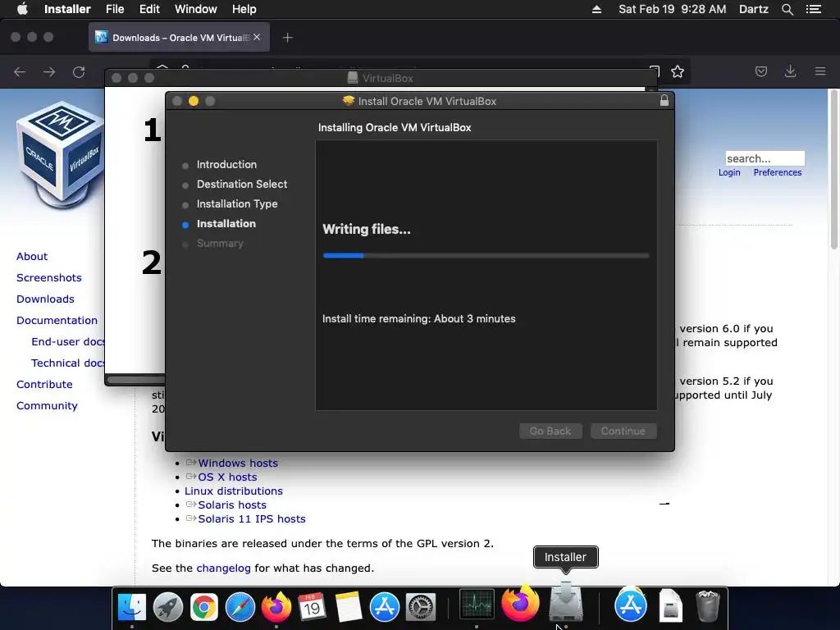840x630 pixels.
Task: Click the Writing files progress bar
Action: coord(486,256)
